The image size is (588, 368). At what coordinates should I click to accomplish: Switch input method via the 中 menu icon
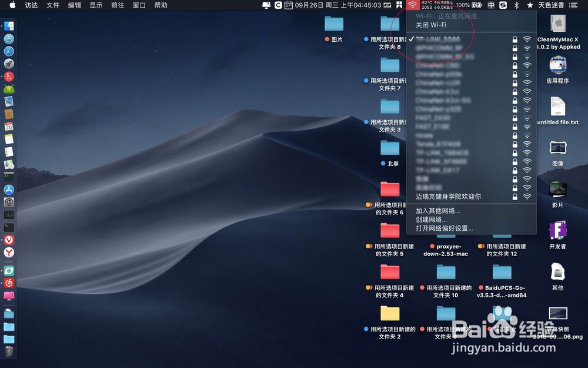[492, 5]
